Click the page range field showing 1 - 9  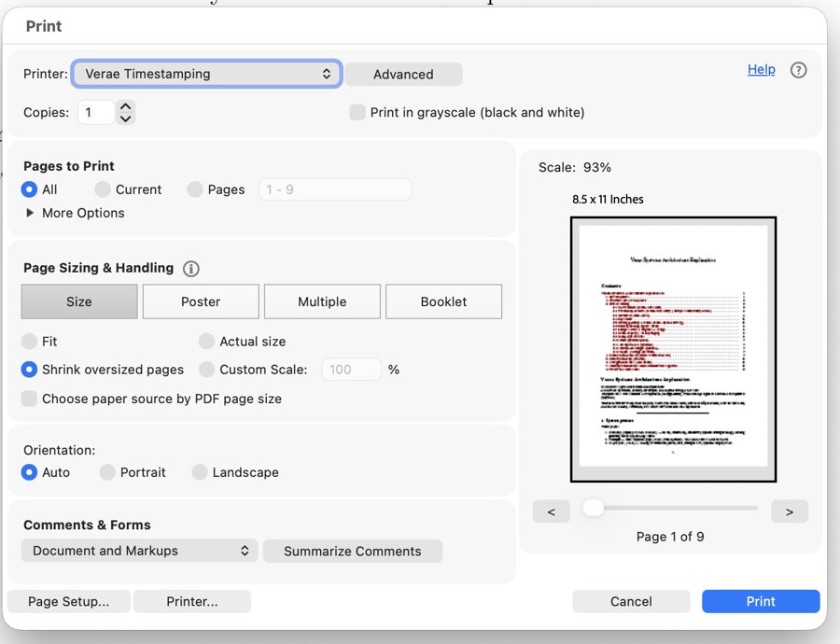coord(335,189)
